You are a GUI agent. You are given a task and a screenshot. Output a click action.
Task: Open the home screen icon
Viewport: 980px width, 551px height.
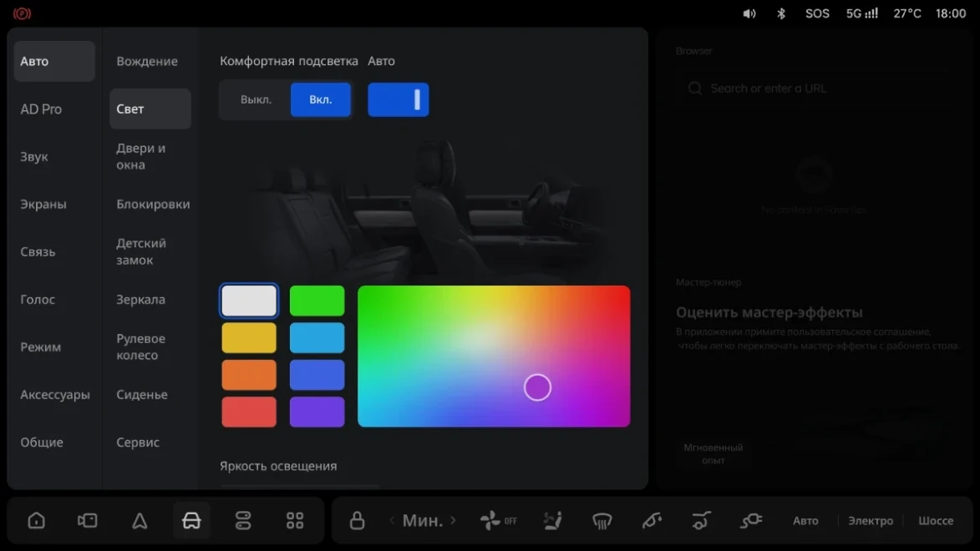(36, 520)
